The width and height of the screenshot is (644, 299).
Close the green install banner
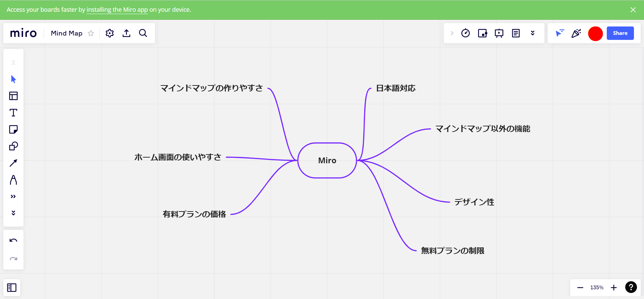click(x=633, y=10)
